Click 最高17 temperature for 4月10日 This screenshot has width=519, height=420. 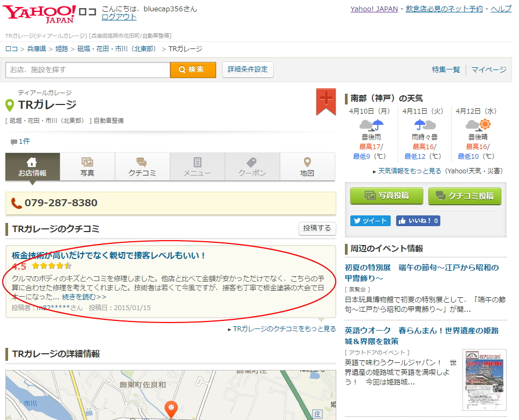click(x=370, y=146)
